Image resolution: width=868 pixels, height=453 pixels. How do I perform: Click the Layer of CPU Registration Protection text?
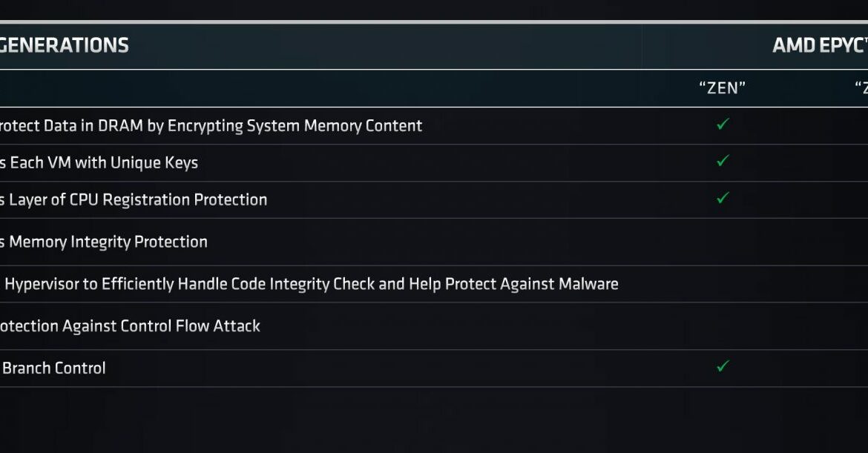point(134,199)
